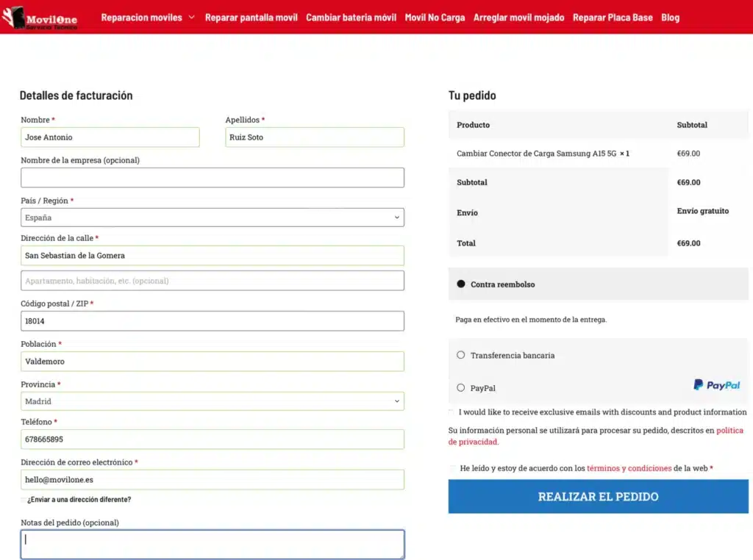Image resolution: width=753 pixels, height=560 pixels.
Task: Click Envío gratuito text
Action: click(x=702, y=211)
